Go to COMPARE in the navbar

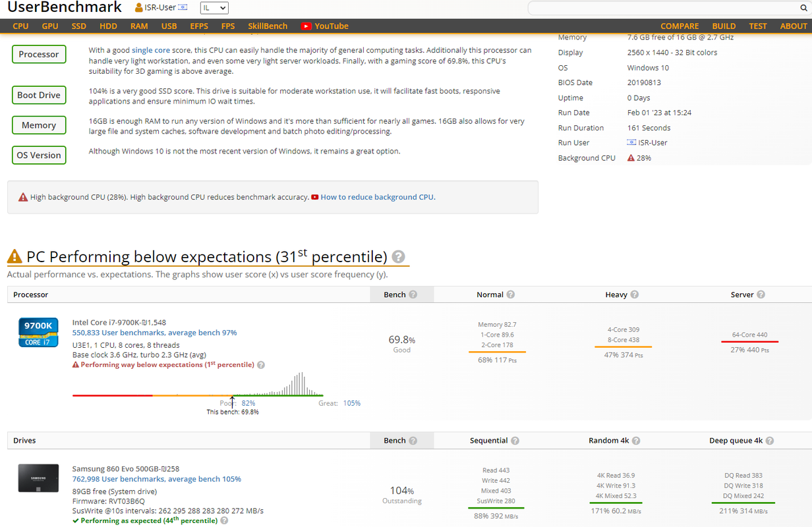pyautogui.click(x=680, y=26)
